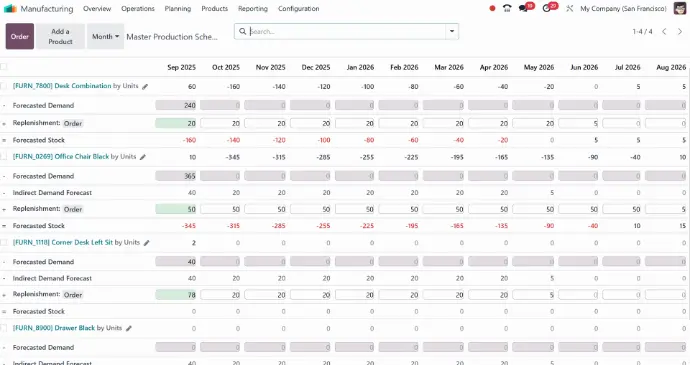Click Order button in Corner Desk Replenishment
Screen dimensions: 690x365
point(73,295)
